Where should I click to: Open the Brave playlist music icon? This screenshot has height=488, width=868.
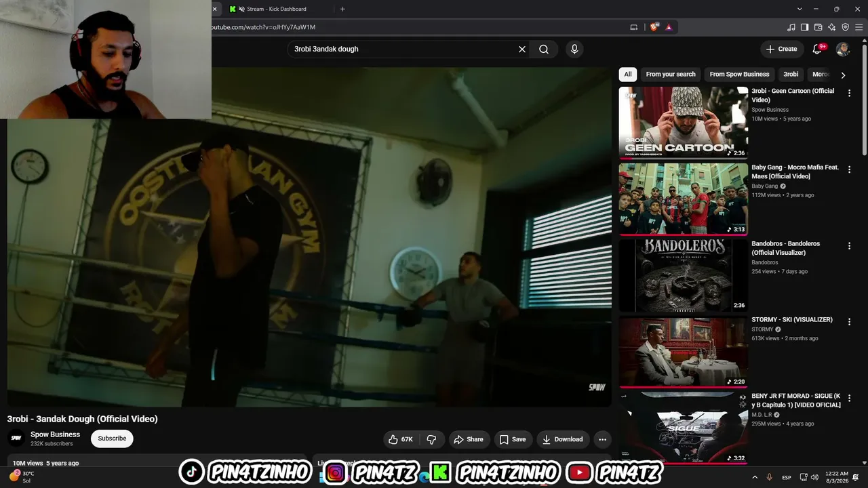791,27
